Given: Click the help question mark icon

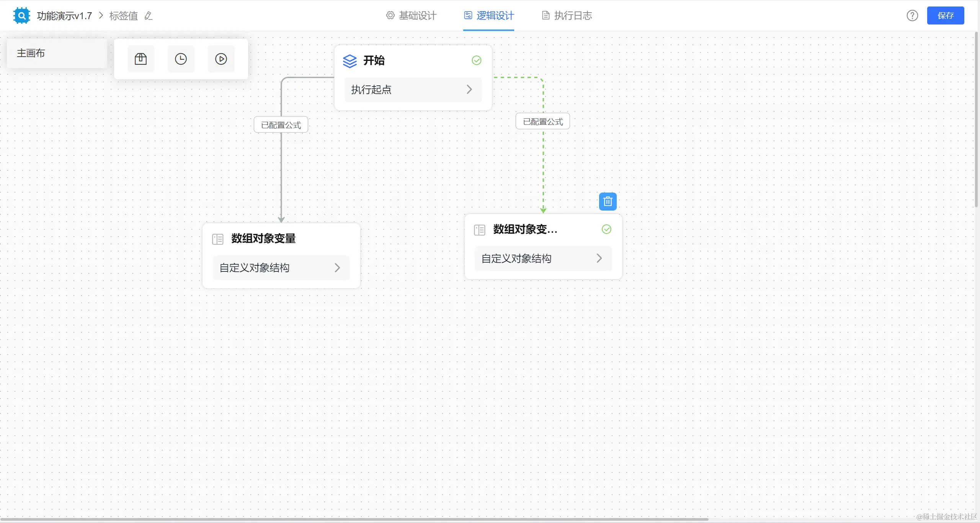Looking at the screenshot, I should coord(912,16).
